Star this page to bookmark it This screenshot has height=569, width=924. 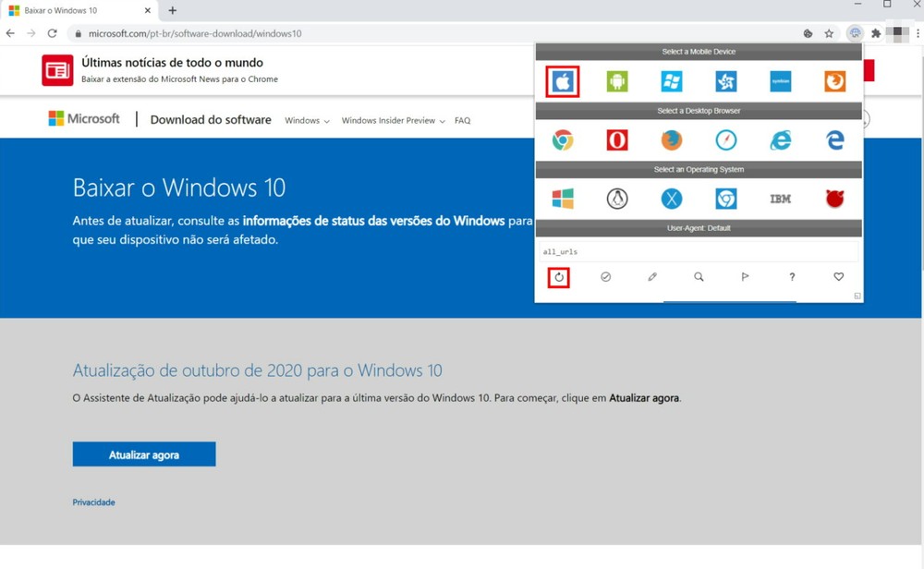tap(828, 32)
